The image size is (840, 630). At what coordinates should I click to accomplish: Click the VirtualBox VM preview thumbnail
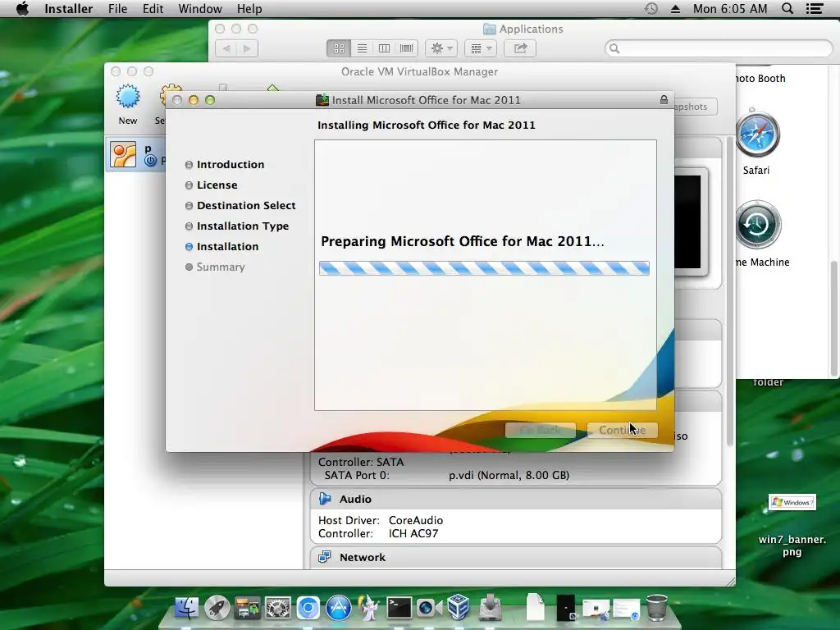click(691, 221)
